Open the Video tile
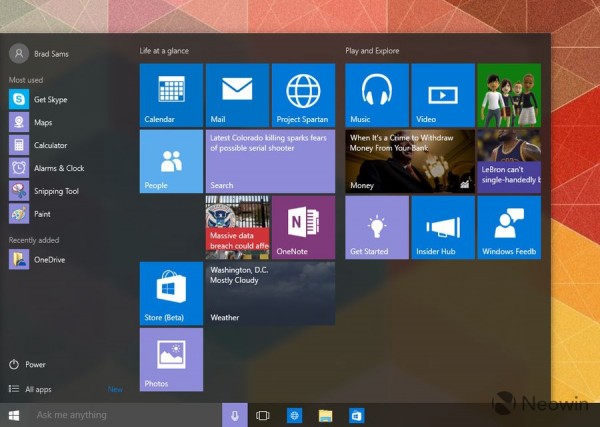 [443, 95]
